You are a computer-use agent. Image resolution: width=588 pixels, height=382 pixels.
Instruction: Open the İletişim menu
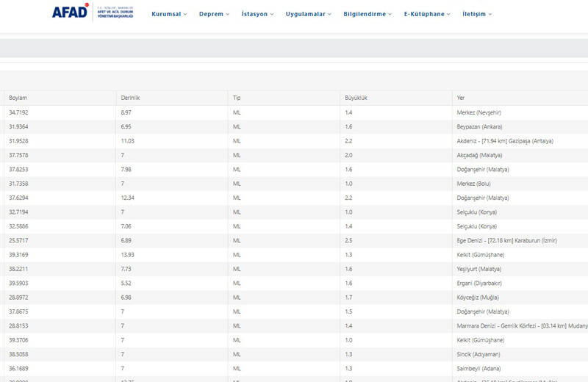(477, 14)
